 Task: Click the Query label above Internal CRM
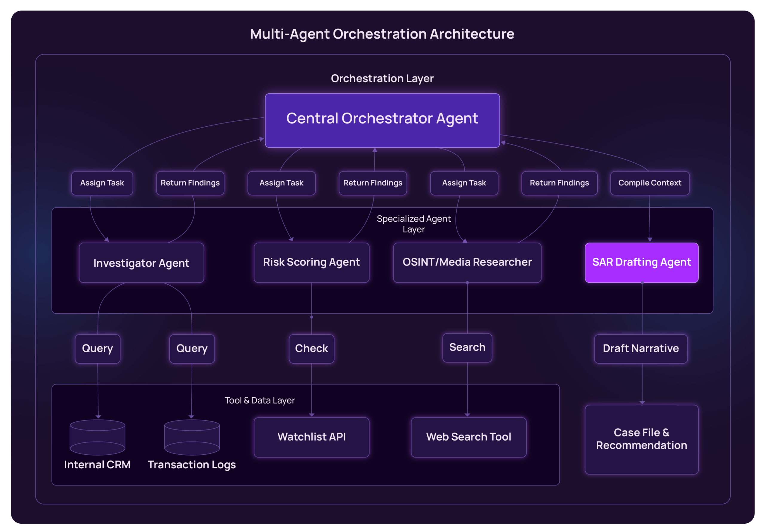(97, 349)
